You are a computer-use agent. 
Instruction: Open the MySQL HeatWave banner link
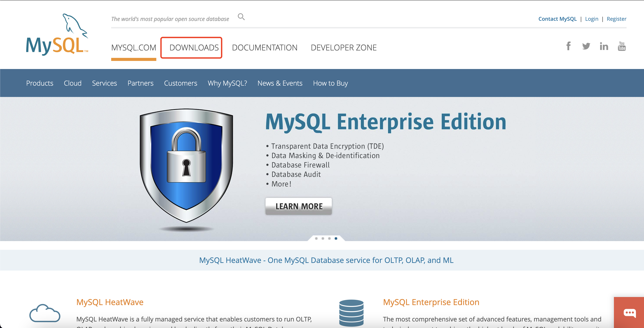(x=326, y=260)
